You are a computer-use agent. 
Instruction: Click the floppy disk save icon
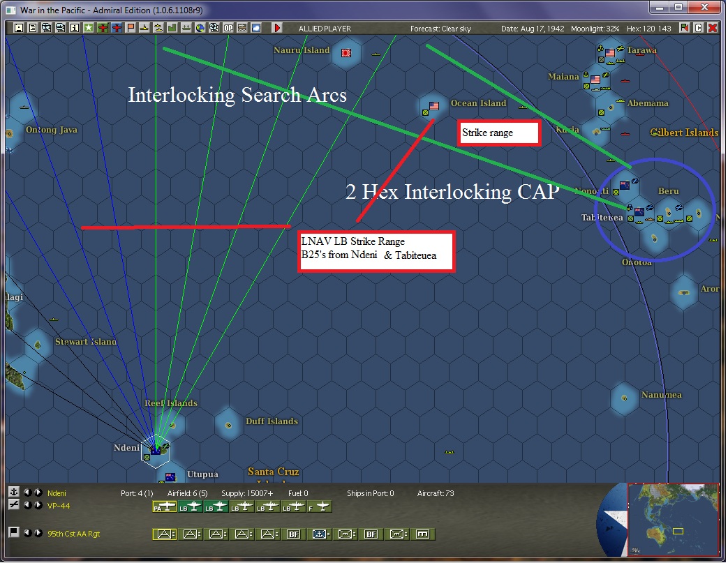[x=19, y=28]
